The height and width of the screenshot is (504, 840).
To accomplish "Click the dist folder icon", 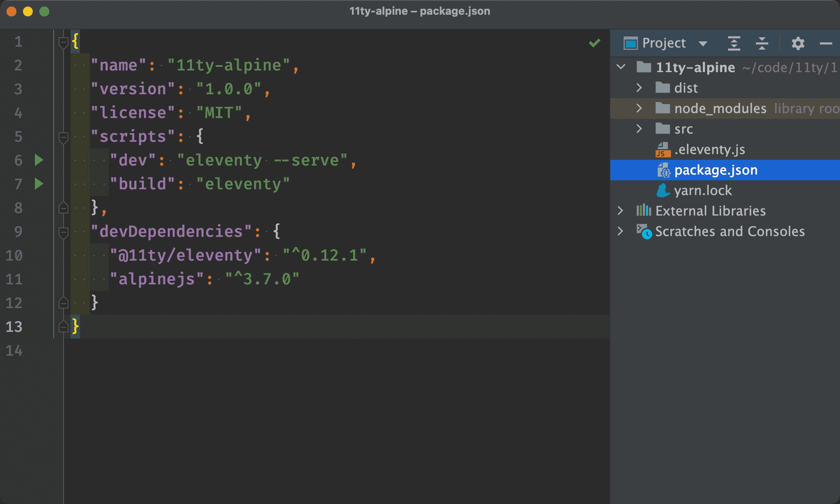I will [x=662, y=87].
